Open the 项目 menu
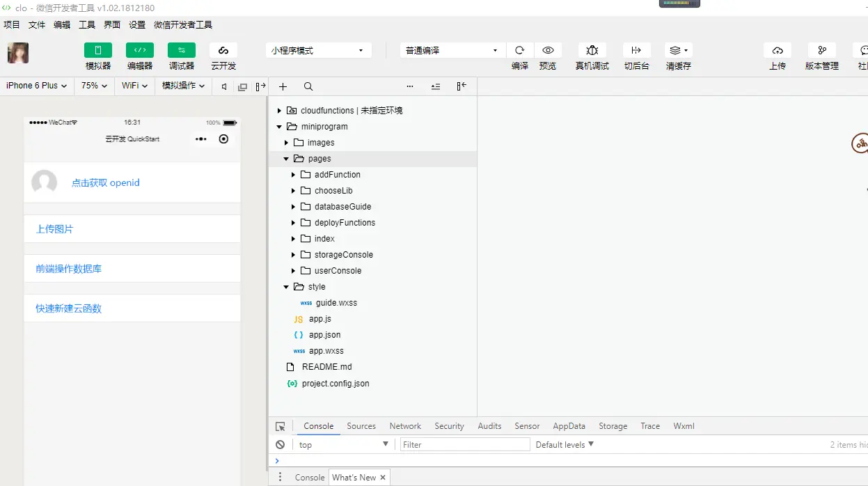This screenshot has width=868, height=486. coord(12,24)
